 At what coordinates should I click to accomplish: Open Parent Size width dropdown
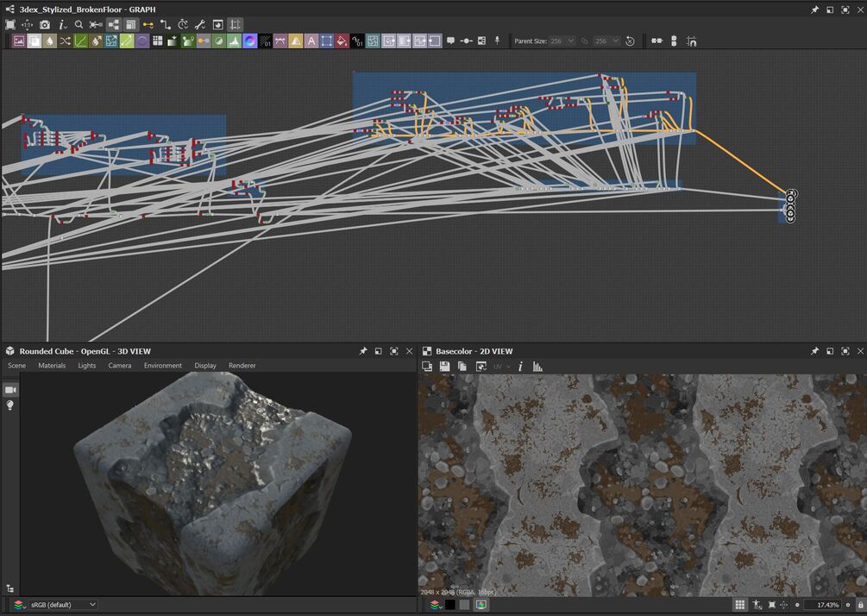pos(562,41)
